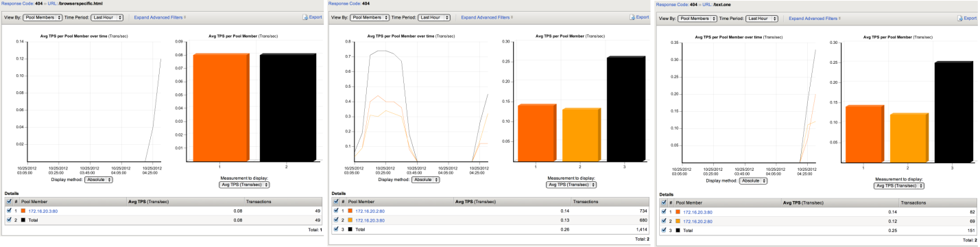980x247 pixels.
Task: Open Time Period dropdown in browserspecific.html panel
Action: [107, 17]
